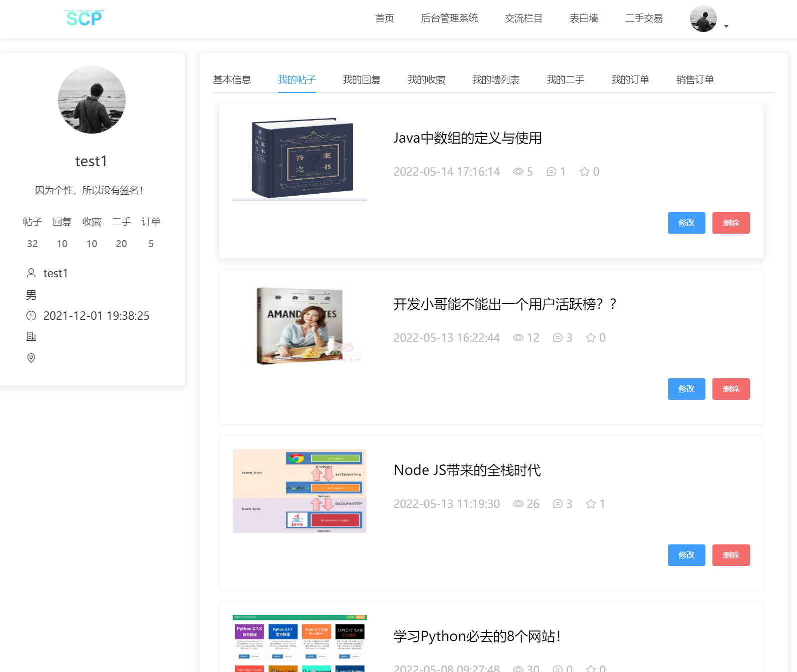
Task: Open the post 开发小哥能不能出一个用户活跃榜
Action: coord(505,304)
